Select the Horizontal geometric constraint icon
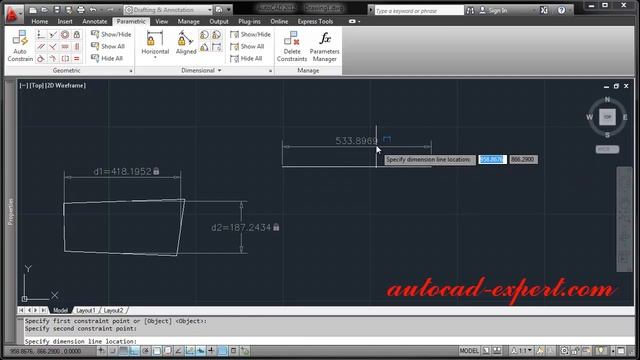640x360 pixels. tap(64, 47)
